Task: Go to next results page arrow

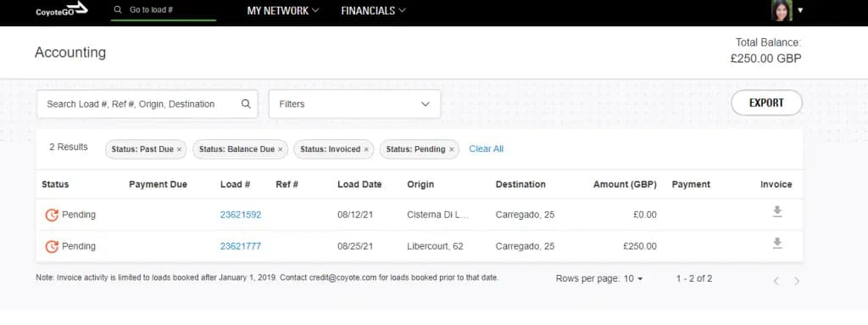Action: tap(797, 281)
